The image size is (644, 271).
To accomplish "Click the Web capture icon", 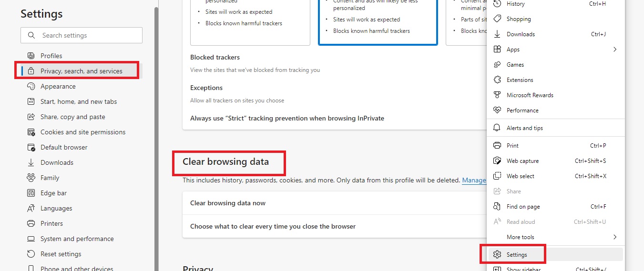I will [x=497, y=161].
